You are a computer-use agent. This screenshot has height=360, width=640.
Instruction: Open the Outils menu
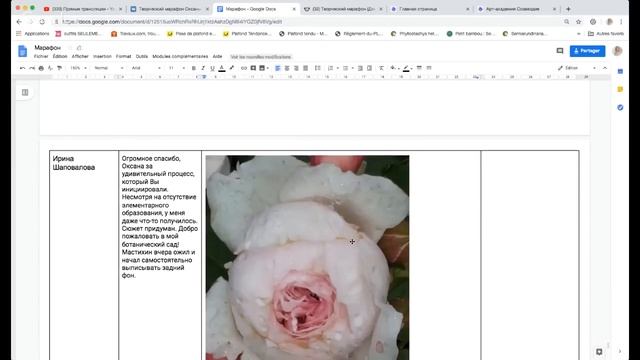pos(142,56)
